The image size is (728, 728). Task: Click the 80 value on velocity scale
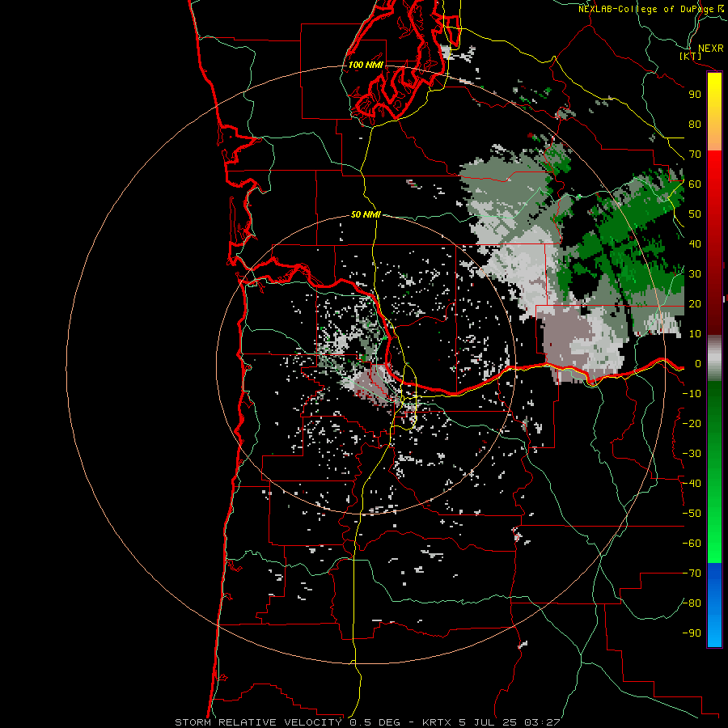click(x=695, y=125)
